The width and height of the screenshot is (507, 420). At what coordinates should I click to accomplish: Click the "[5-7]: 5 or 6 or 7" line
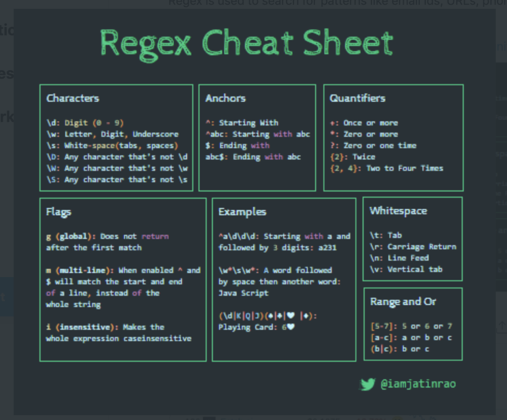[x=411, y=327]
